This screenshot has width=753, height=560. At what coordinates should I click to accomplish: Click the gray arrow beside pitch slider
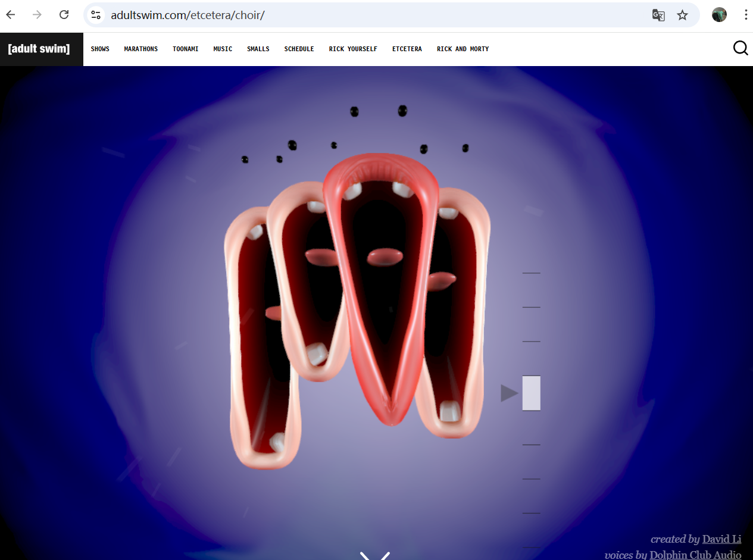[x=510, y=393]
